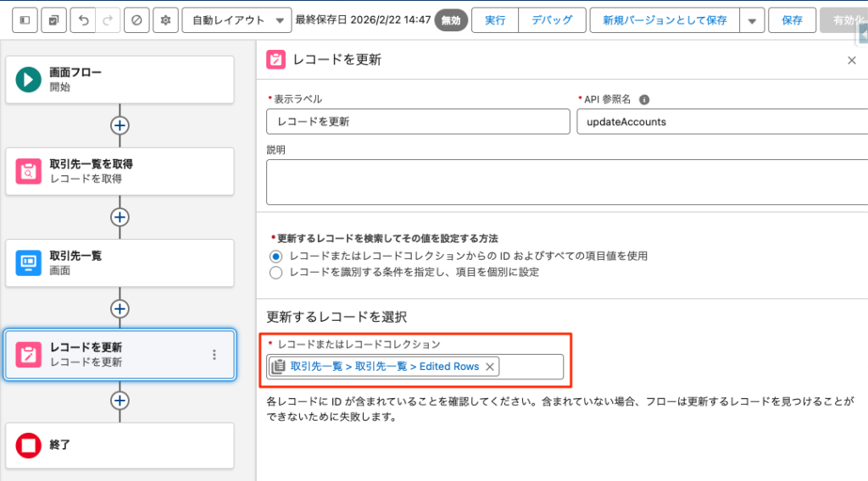868x481 pixels.
Task: Open flow settings gear icon
Action: [164, 20]
